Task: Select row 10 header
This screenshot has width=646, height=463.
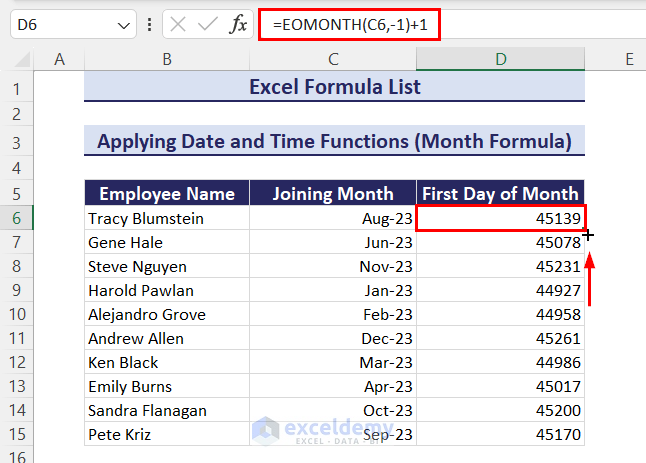Action: (17, 314)
